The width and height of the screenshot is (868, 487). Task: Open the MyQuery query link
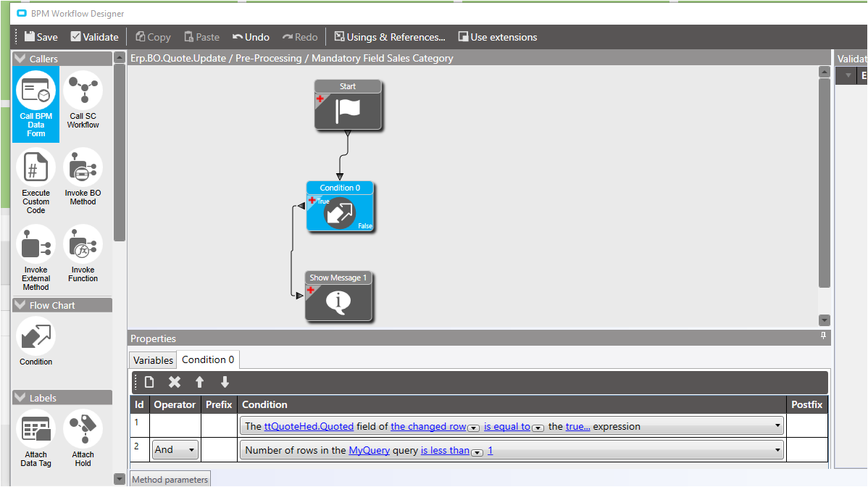(x=370, y=449)
